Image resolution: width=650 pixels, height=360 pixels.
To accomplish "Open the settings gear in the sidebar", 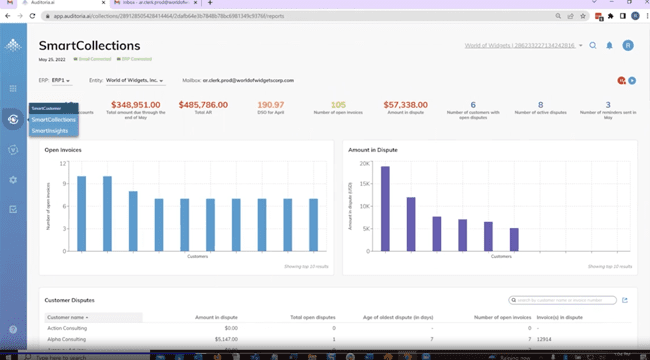I will (13, 180).
